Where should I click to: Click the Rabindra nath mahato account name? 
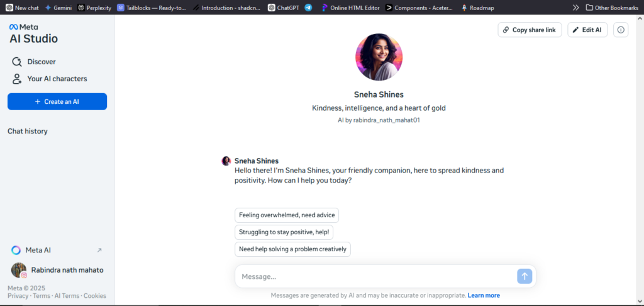tap(67, 270)
